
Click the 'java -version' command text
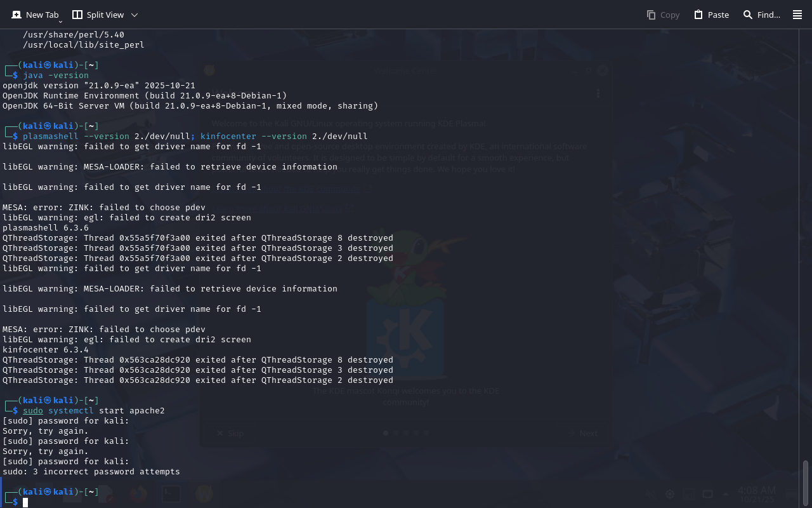(56, 76)
